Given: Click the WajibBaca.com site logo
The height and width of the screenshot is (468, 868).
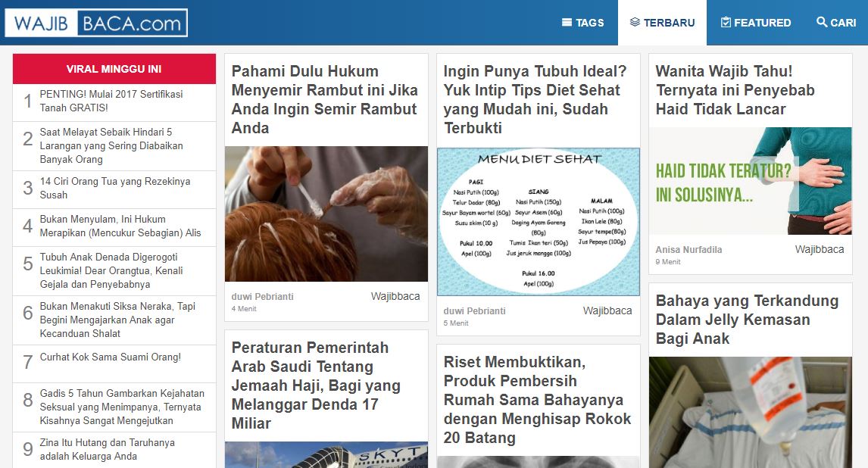Looking at the screenshot, I should point(96,23).
